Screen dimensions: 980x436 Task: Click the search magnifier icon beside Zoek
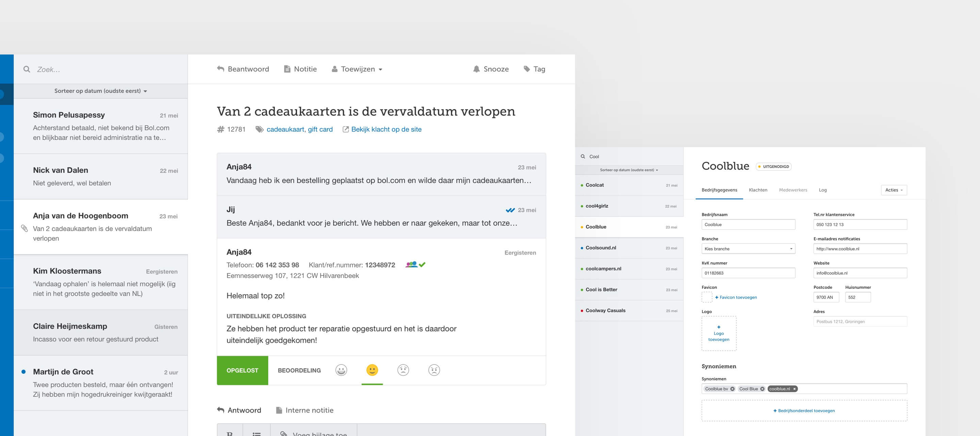(x=27, y=69)
